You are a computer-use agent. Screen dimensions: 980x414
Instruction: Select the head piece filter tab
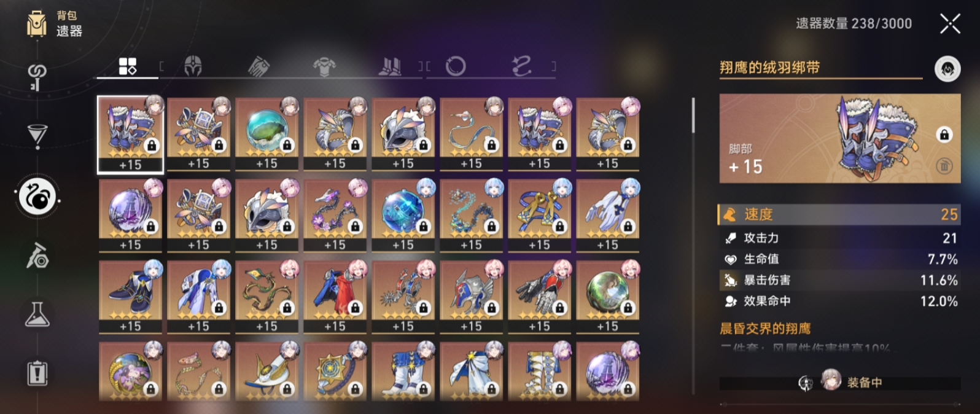(x=193, y=66)
